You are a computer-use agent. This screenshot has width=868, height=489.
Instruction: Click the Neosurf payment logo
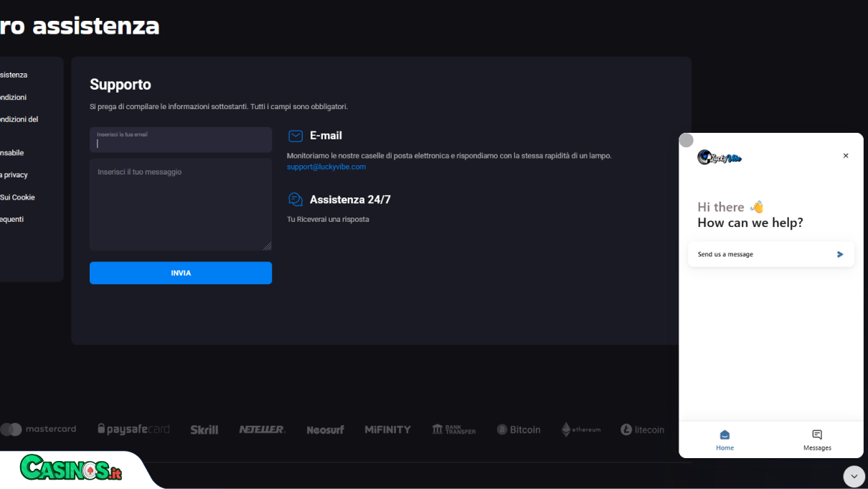coord(325,429)
